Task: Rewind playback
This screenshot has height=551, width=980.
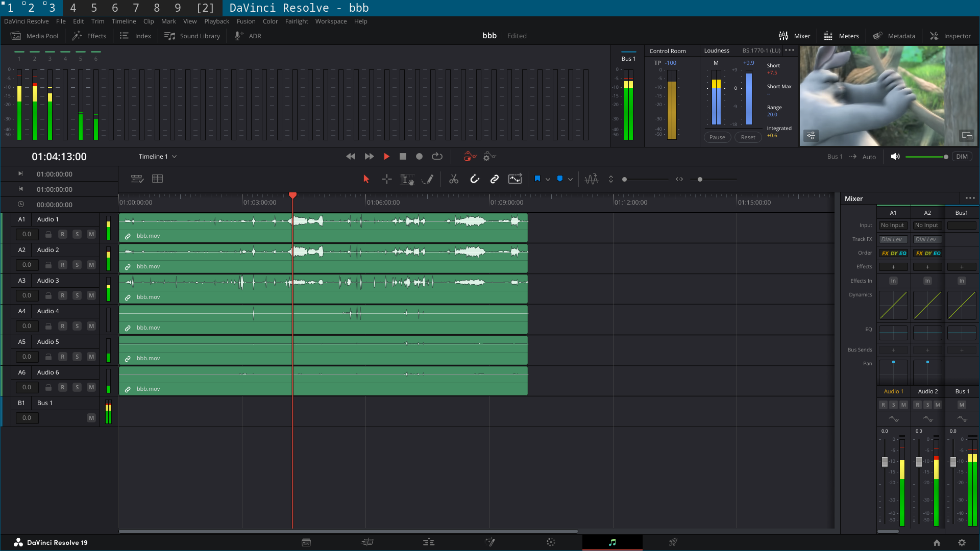Action: (351, 157)
